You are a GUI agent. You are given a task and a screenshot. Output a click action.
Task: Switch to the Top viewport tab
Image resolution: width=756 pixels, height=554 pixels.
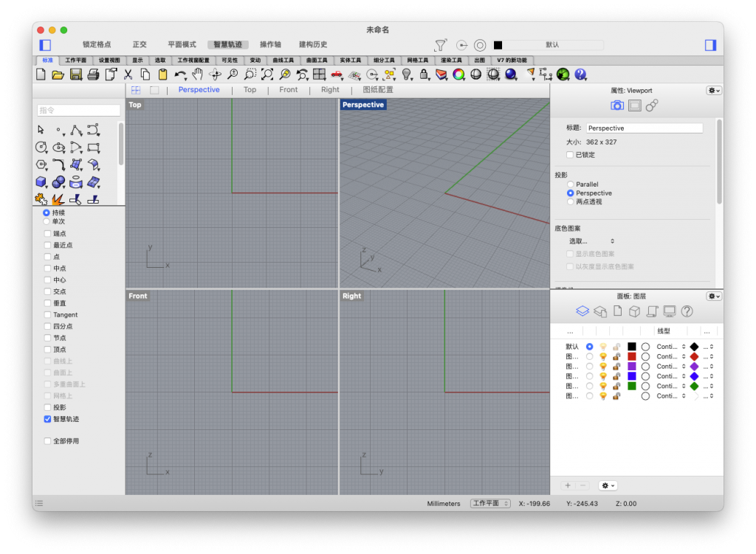coord(250,89)
